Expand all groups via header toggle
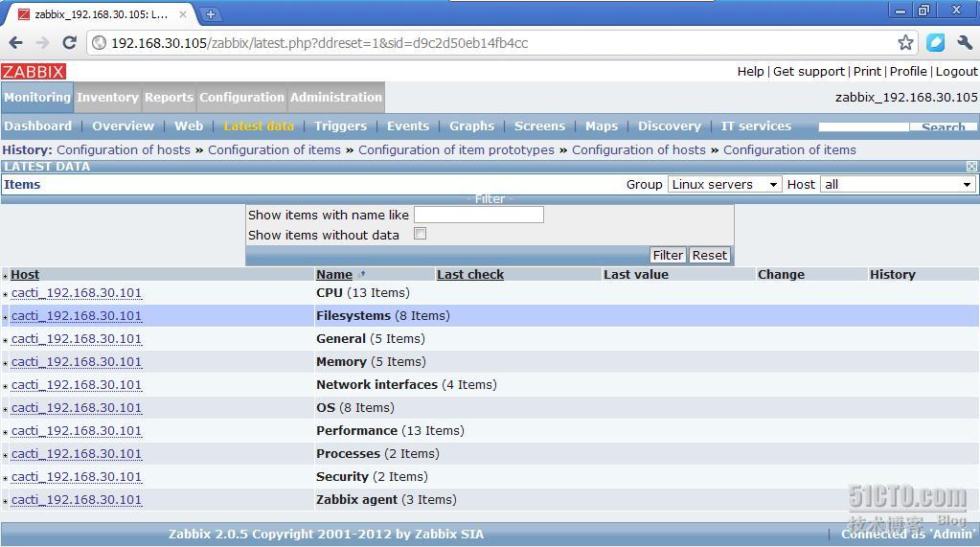Screen dimensions: 980x547 [x=6, y=276]
